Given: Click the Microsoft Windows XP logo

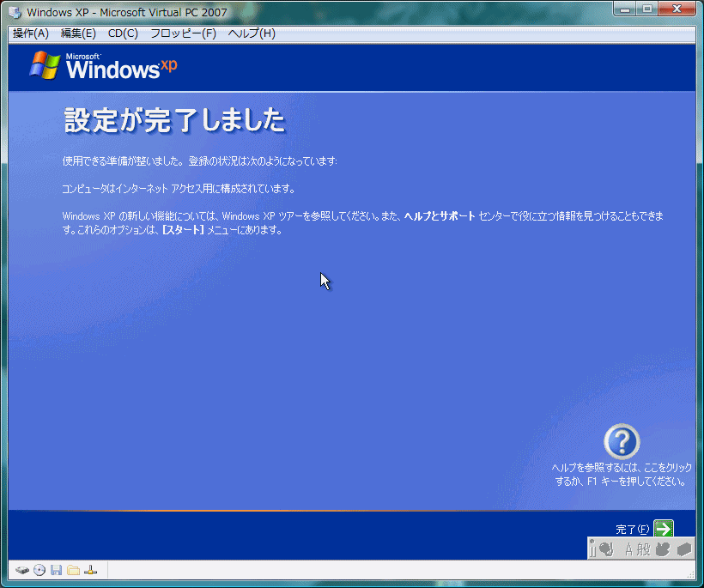Looking at the screenshot, I should click(x=103, y=66).
